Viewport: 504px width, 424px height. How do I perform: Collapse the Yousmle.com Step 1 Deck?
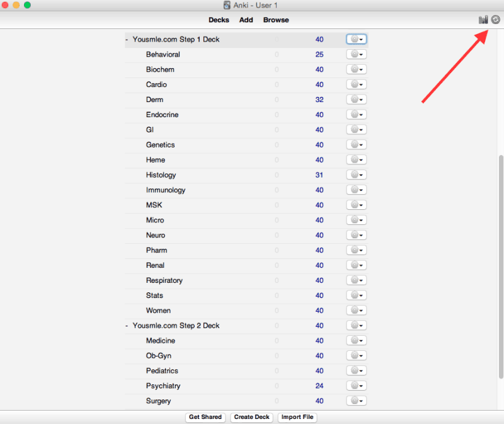click(x=127, y=40)
